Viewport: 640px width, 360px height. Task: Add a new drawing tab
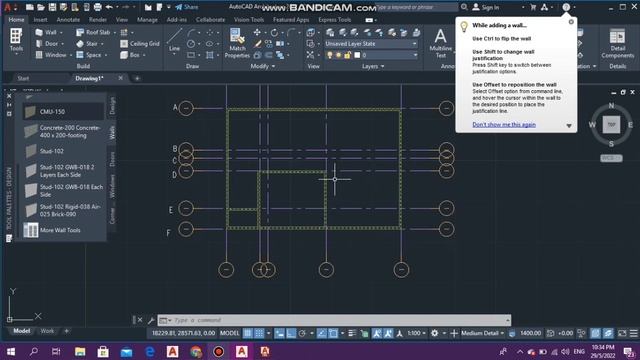pyautogui.click(x=137, y=78)
